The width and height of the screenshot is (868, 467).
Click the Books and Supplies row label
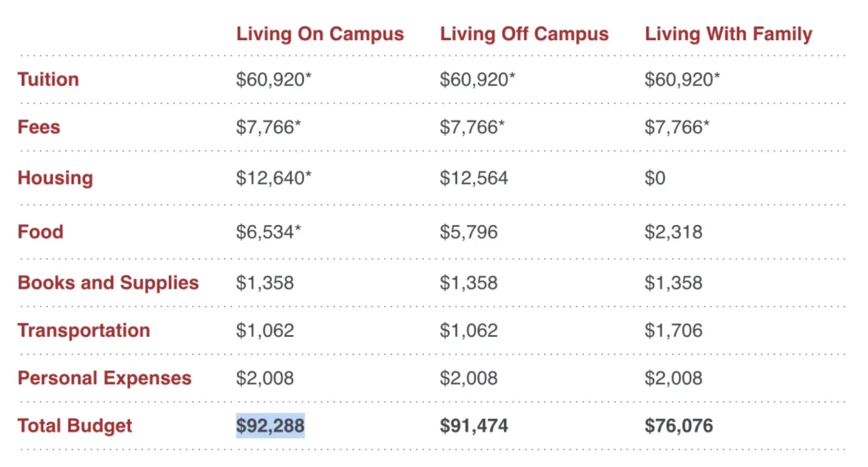point(108,283)
